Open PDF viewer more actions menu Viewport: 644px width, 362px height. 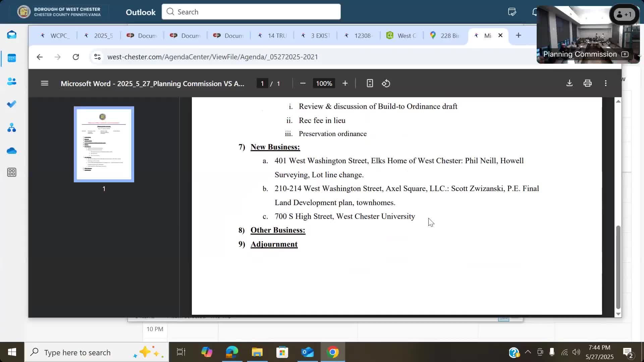(x=605, y=83)
